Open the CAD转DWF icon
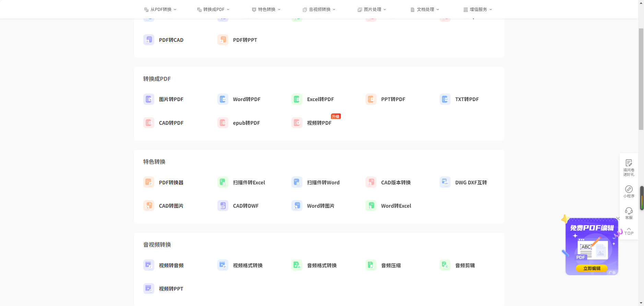644x306 pixels. pos(223,206)
